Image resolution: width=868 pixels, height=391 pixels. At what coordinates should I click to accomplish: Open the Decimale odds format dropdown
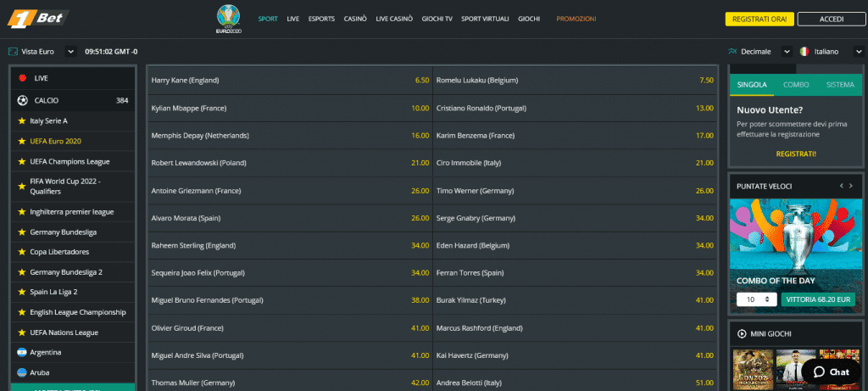787,52
